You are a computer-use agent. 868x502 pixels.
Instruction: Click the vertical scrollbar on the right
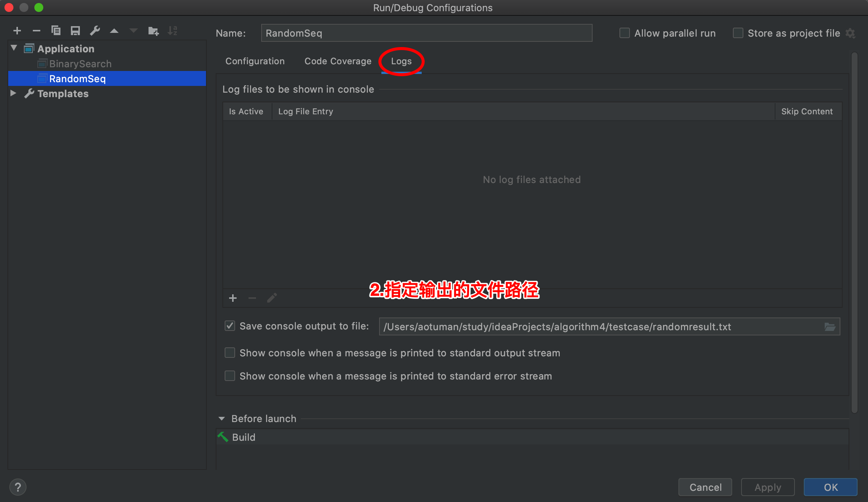click(854, 232)
